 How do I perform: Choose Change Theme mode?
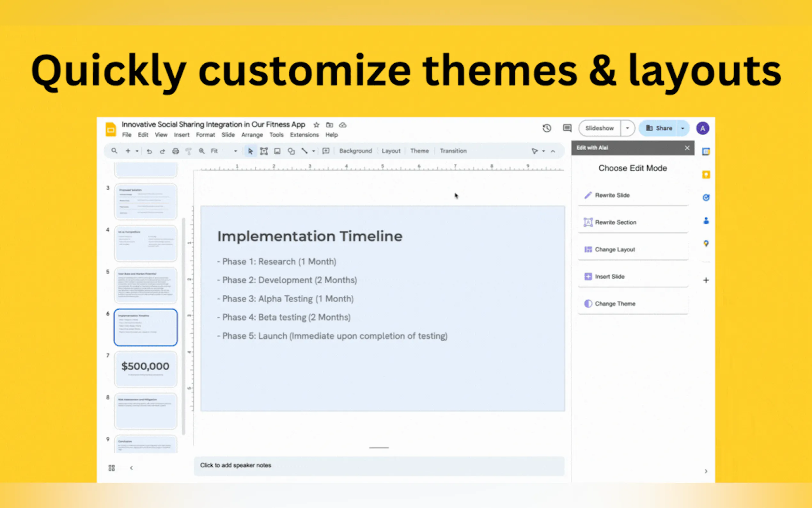point(633,304)
